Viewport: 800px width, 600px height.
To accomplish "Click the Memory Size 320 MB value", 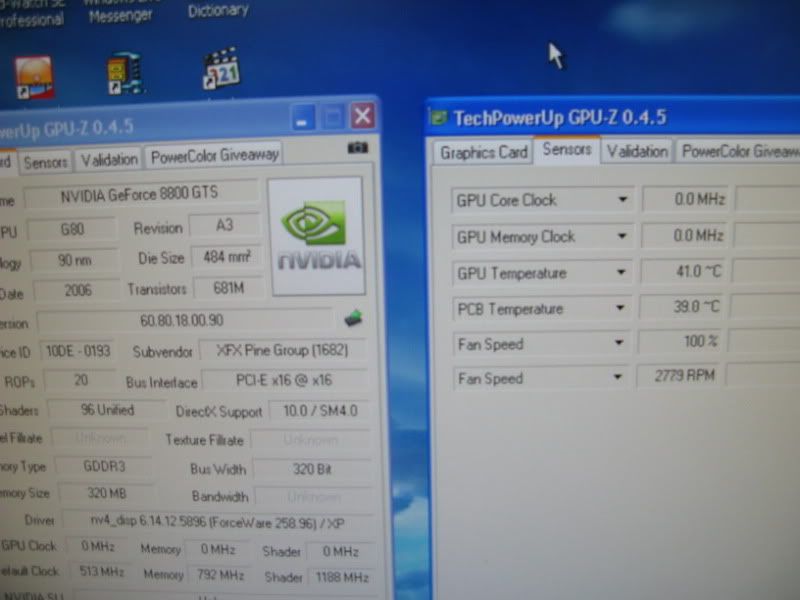I will [106, 493].
